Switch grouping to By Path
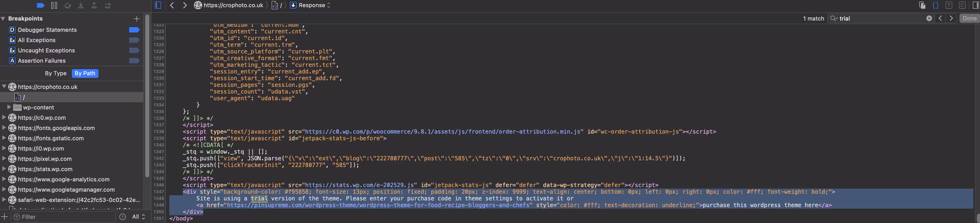The width and height of the screenshot is (980, 223). 85,73
